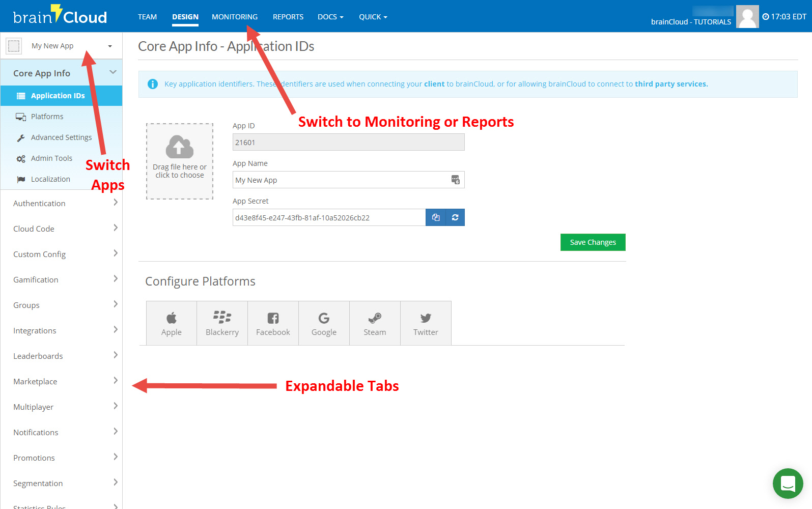Select the Blackberry platform icon
The height and width of the screenshot is (509, 812).
pyautogui.click(x=222, y=323)
